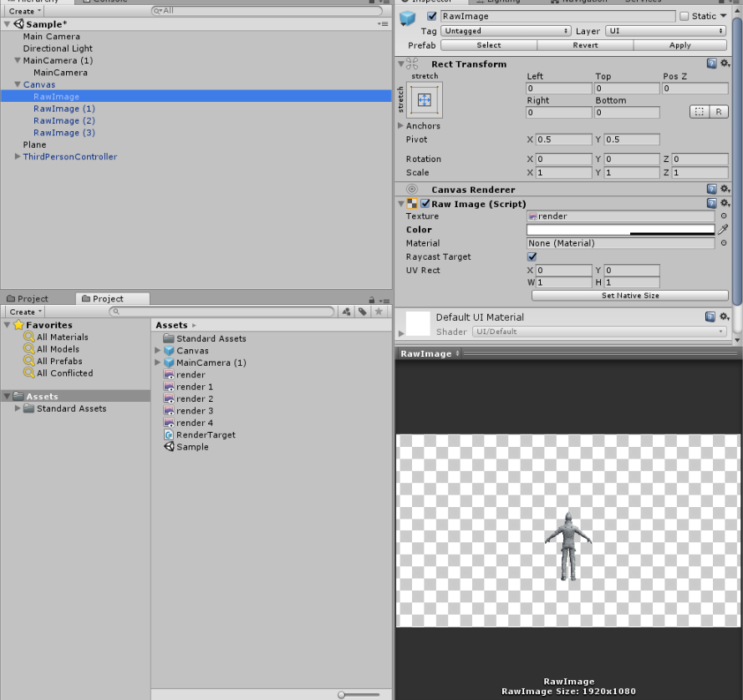The width and height of the screenshot is (743, 700).
Task: Collapse the Canvas hierarchy node
Action: (x=18, y=84)
